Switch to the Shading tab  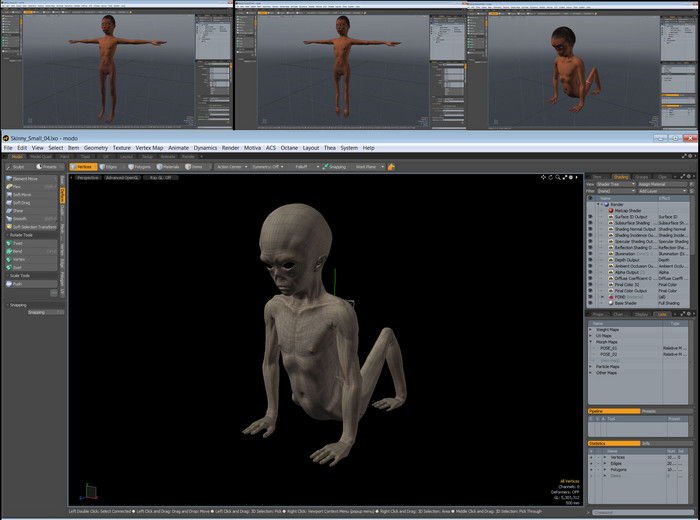point(620,177)
